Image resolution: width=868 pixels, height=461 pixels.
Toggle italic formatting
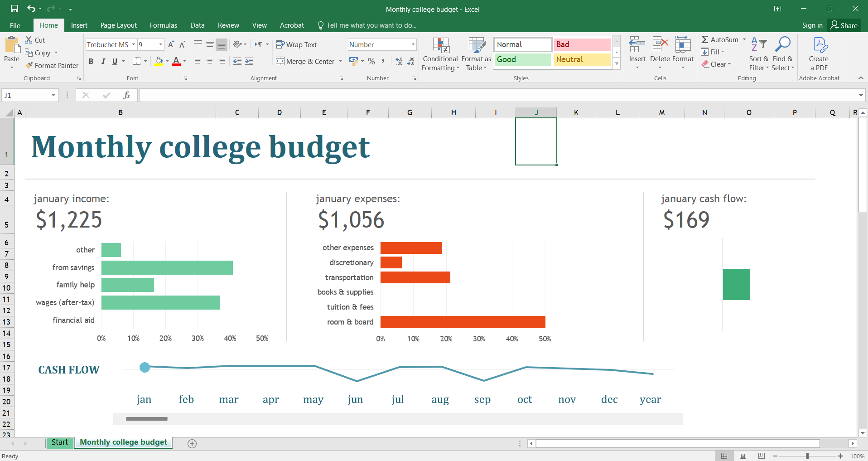point(103,61)
